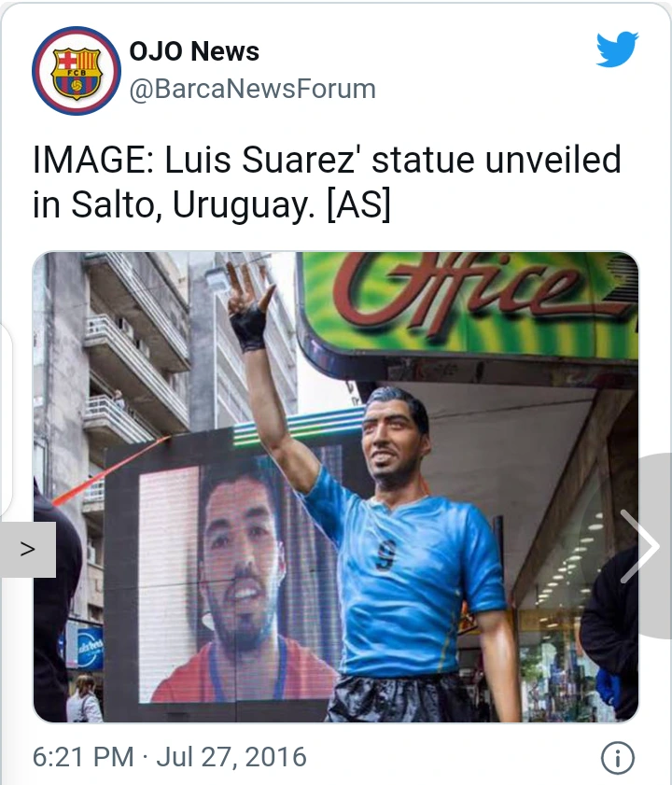
Task: Click the blue Twitter bird logo
Action: pos(617,49)
